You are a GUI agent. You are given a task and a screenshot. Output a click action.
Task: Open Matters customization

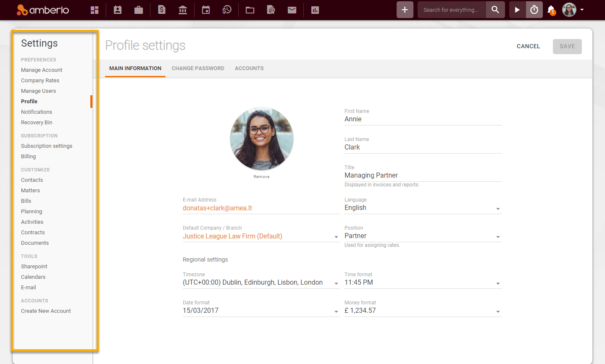coord(30,191)
